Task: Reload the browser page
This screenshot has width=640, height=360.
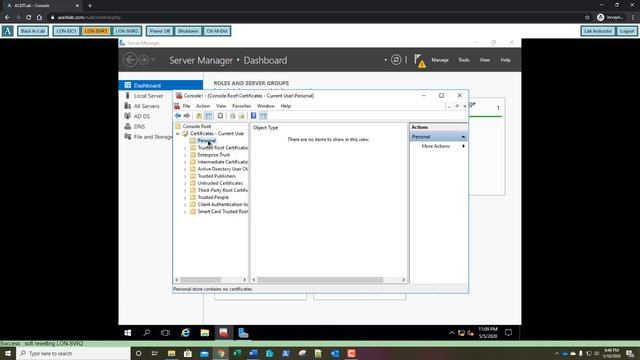Action: click(28, 17)
